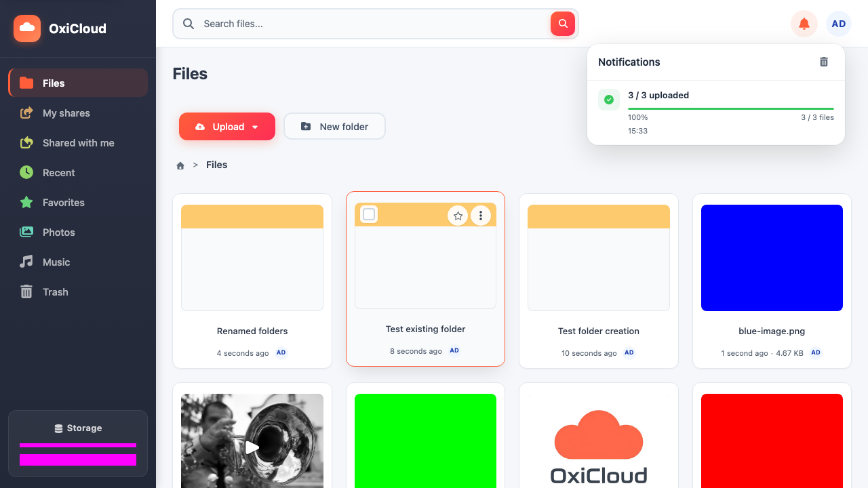
Task: Open more options for Test existing folder
Action: (481, 216)
